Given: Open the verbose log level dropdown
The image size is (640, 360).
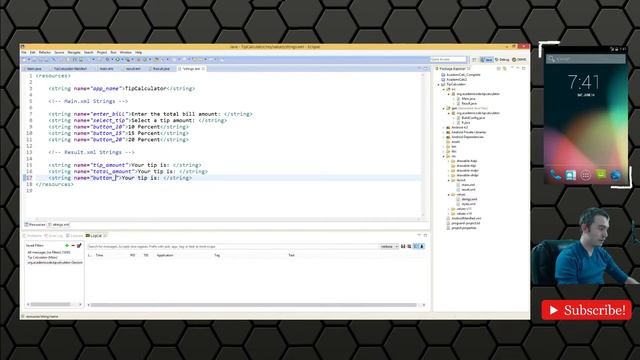Looking at the screenshot, I should 389,247.
